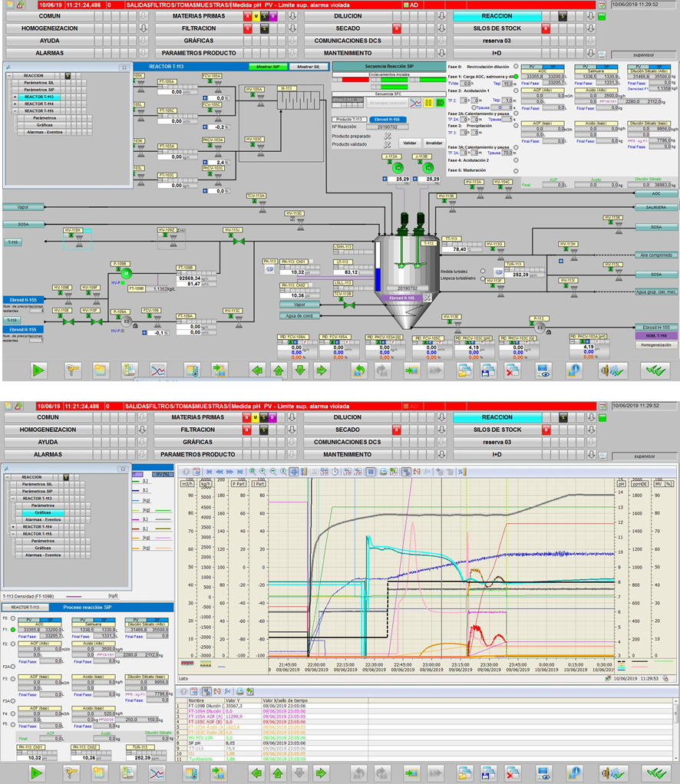
Task: Open MATERIAS PRIMAS dropdown arrow in reactor diagram screen
Action: coord(292,16)
